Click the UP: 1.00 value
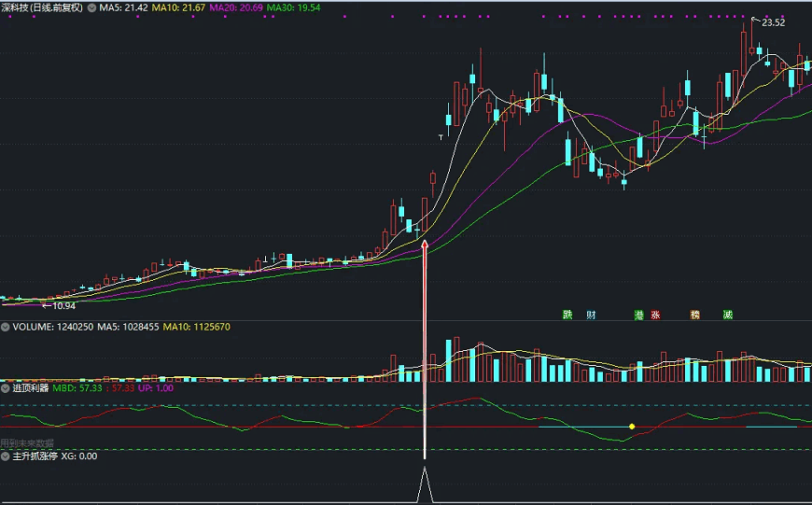Image resolution: width=812 pixels, height=505 pixels. (155, 388)
